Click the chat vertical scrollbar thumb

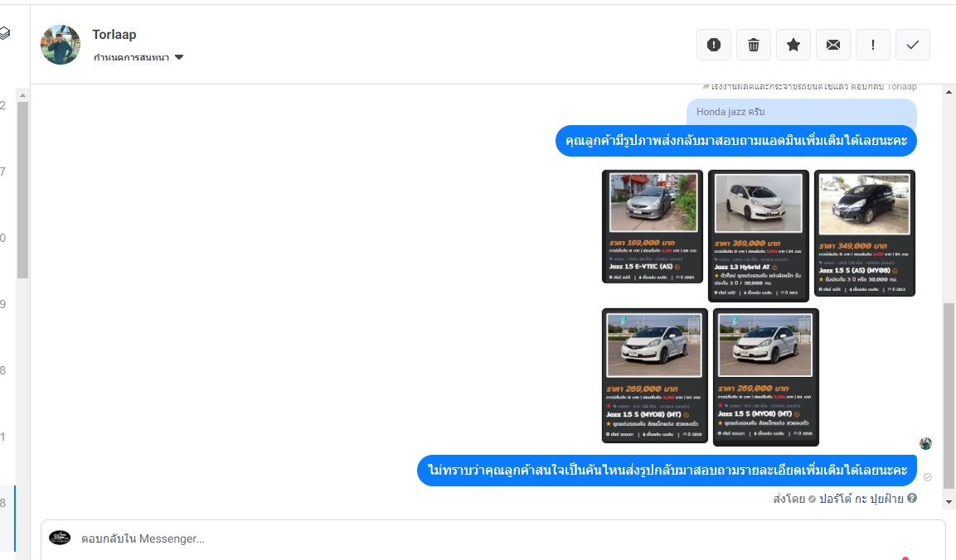click(x=949, y=396)
